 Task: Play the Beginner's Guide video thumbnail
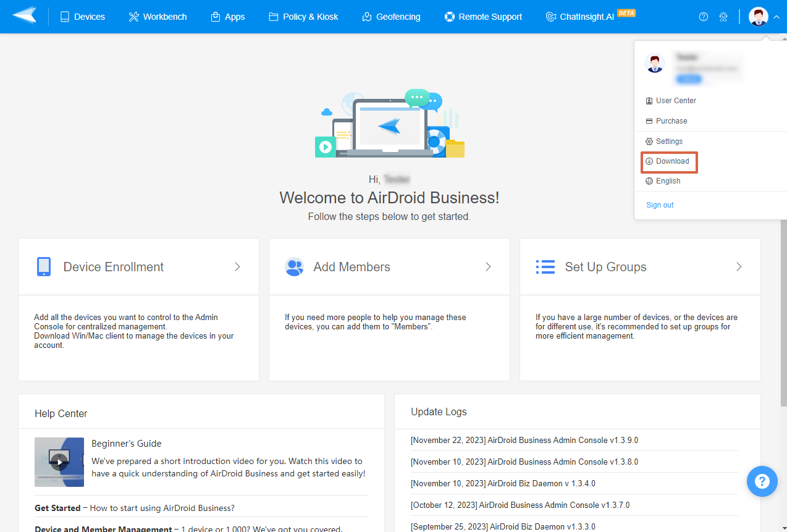[x=59, y=462]
